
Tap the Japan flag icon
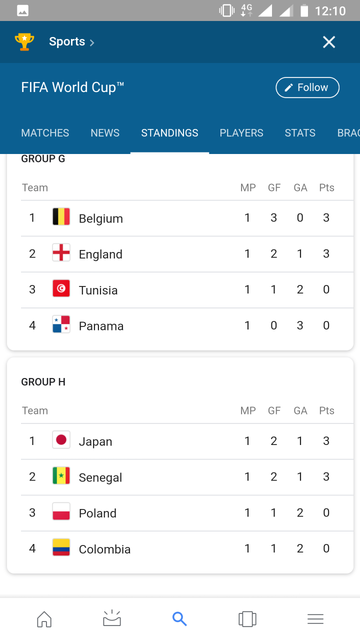click(61, 440)
